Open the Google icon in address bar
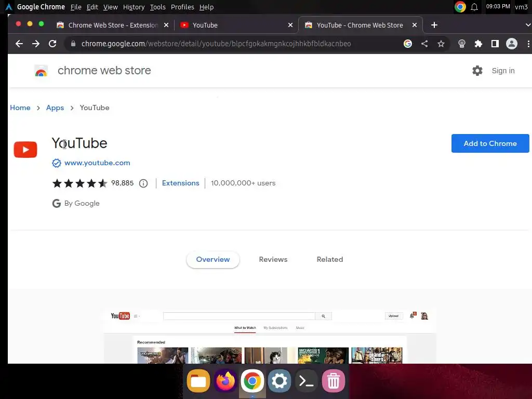This screenshot has height=399, width=532. point(408,44)
